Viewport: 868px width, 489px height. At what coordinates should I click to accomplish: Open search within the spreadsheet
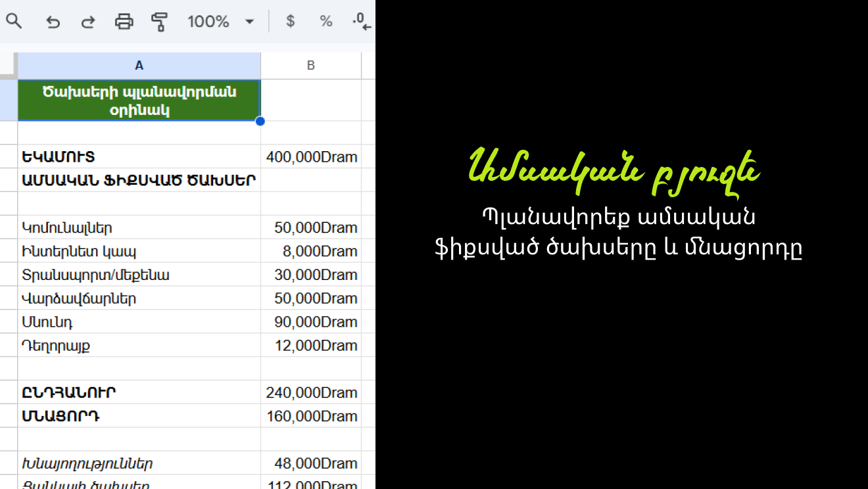pos(14,21)
